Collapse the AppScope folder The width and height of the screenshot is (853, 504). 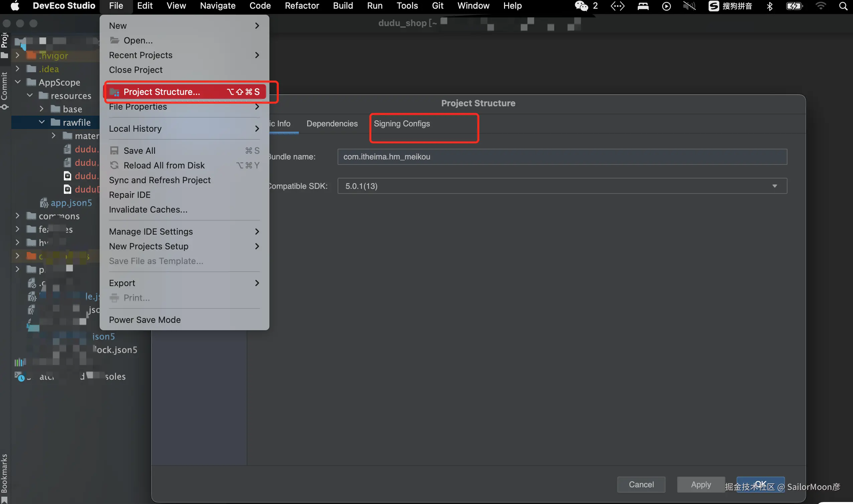coord(18,82)
